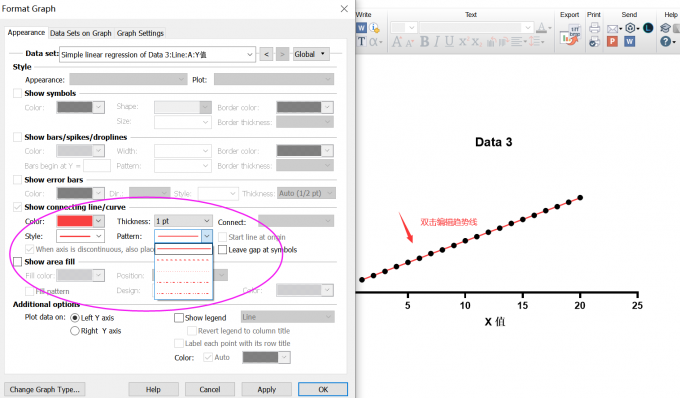Open the text alignment options
680x398 pixels.
tap(518, 42)
